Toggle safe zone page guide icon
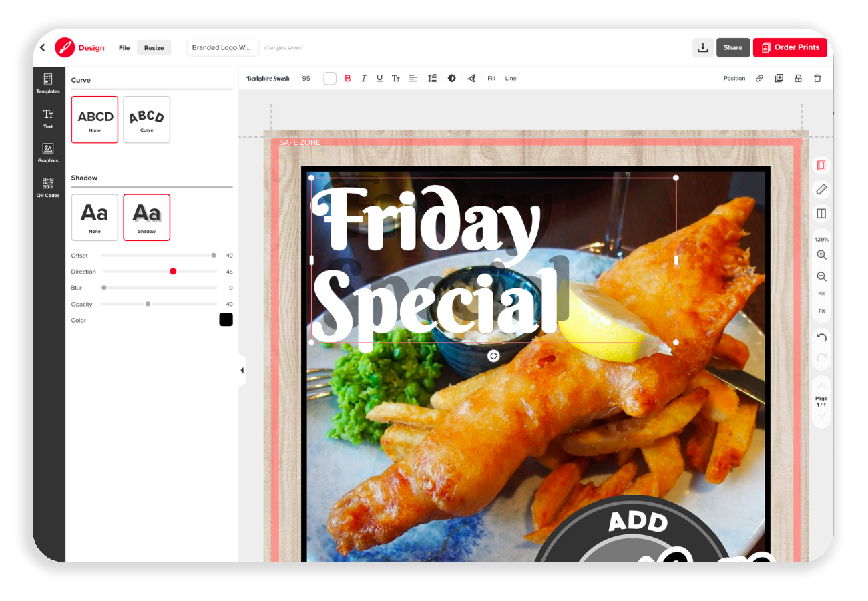The height and width of the screenshot is (601, 868). pyautogui.click(x=821, y=166)
